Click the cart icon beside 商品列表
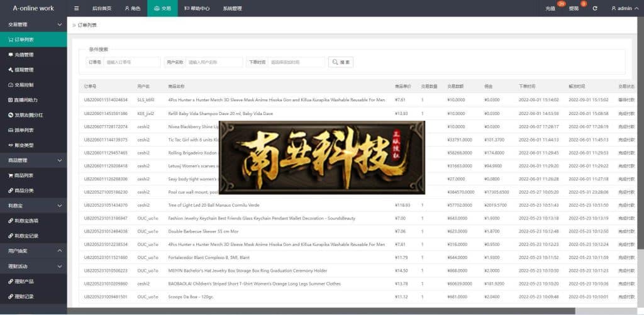644x315 pixels. [11, 175]
